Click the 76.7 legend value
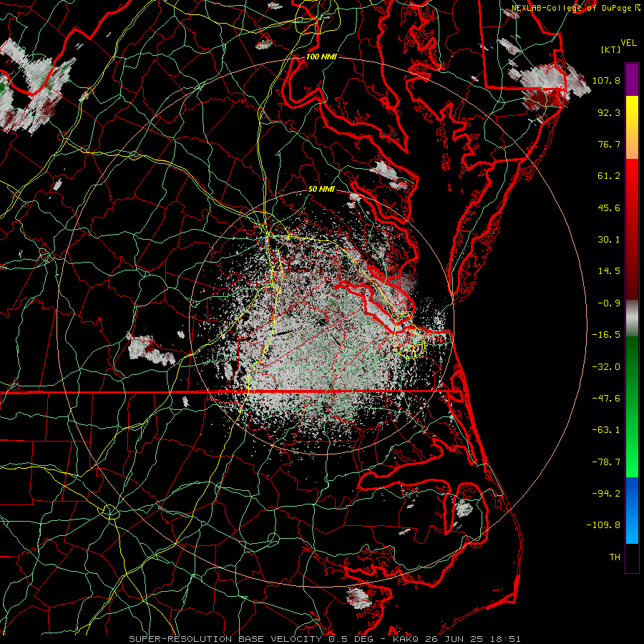This screenshot has width=644, height=644. coord(609,144)
